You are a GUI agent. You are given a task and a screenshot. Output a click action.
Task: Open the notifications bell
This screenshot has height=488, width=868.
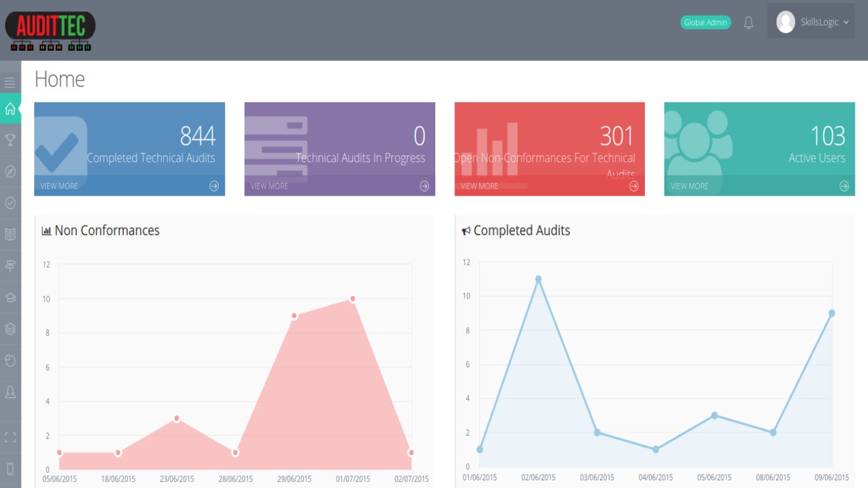749,23
